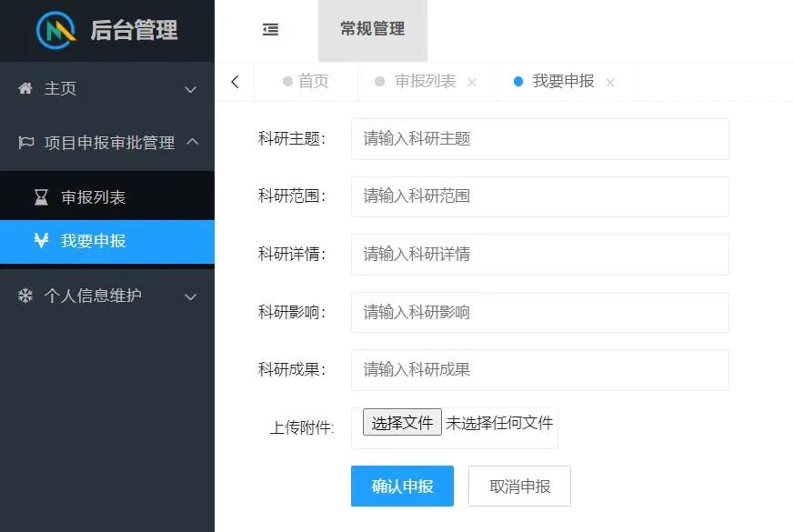Screen dimensions: 794x532
Task: Click the 上传附件 label
Action: [302, 427]
